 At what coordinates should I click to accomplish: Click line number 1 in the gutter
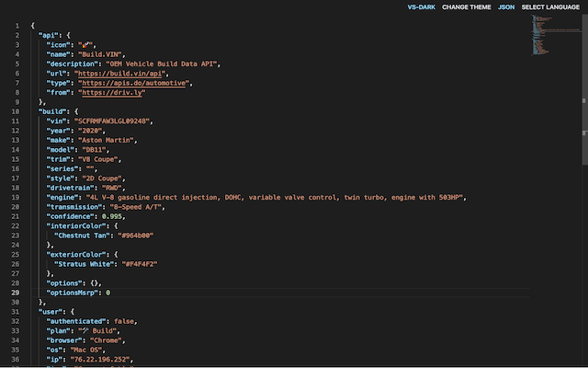point(17,26)
